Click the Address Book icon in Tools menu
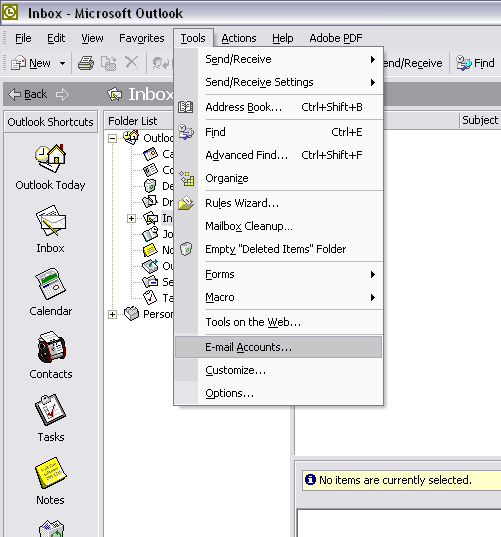 (x=186, y=107)
